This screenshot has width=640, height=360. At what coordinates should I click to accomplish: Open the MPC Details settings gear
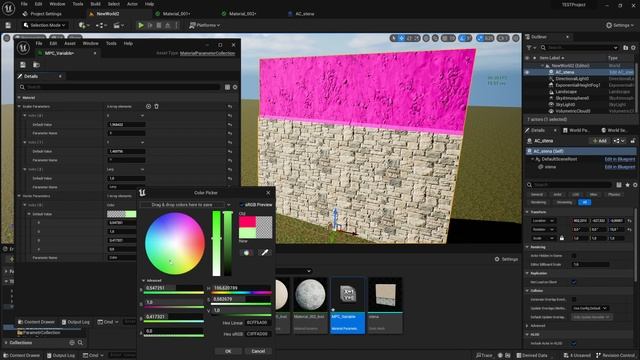(235, 87)
